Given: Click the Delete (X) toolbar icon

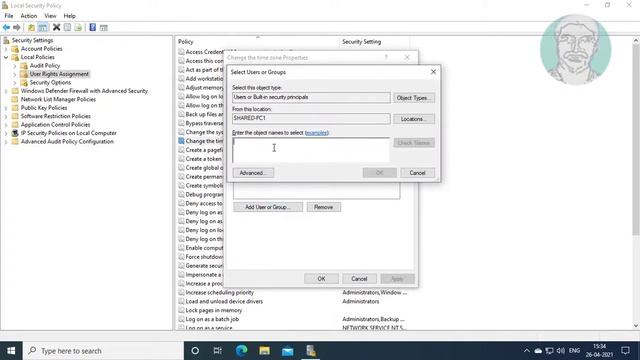Looking at the screenshot, I should tap(56, 27).
